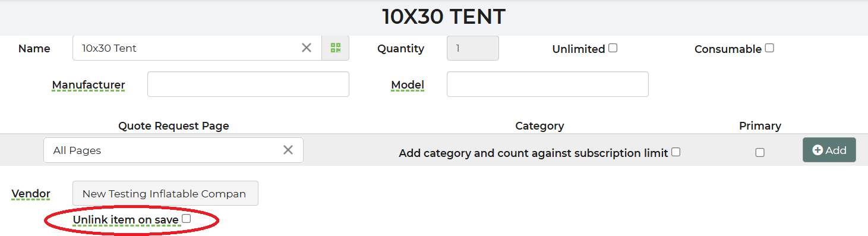The width and height of the screenshot is (868, 236).
Task: Focus the Manufacturer text field
Action: [248, 84]
